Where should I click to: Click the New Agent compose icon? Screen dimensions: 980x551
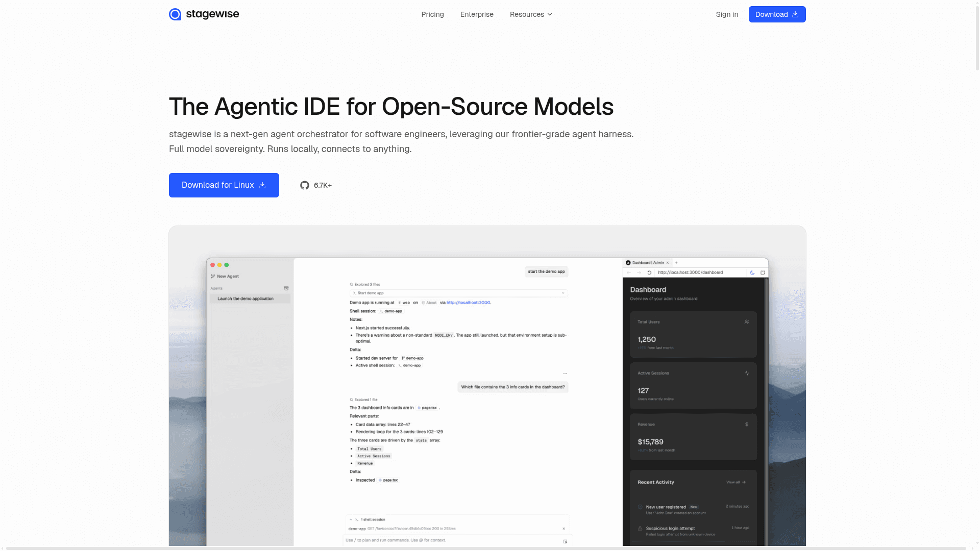213,277
